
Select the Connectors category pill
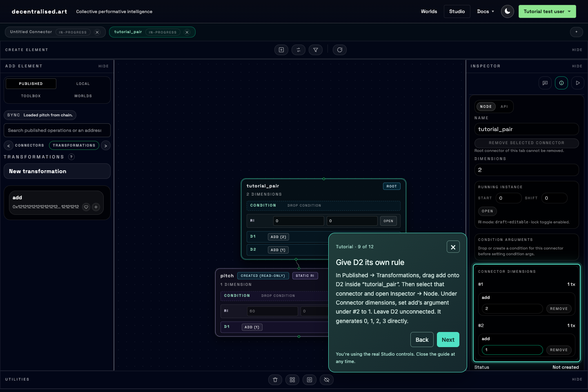(29, 145)
